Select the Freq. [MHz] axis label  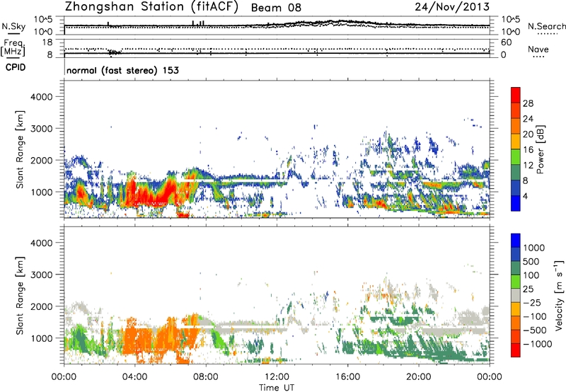13,48
